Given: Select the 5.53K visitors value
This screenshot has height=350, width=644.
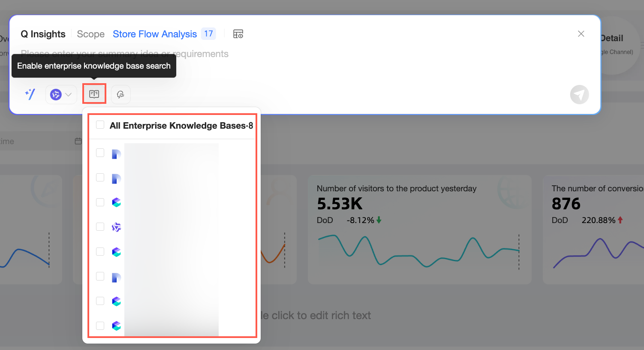Looking at the screenshot, I should tap(340, 204).
